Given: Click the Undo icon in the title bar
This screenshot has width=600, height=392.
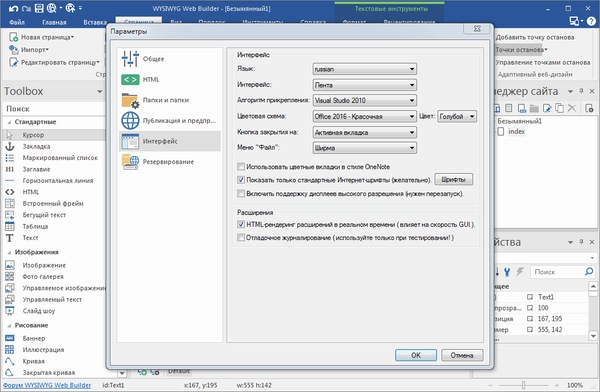Looking at the screenshot, I should [14, 8].
